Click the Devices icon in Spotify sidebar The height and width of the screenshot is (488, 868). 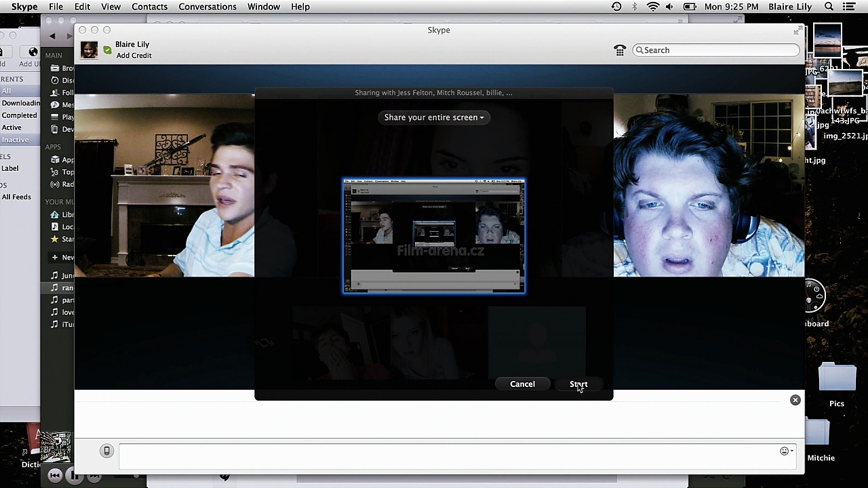[56, 129]
